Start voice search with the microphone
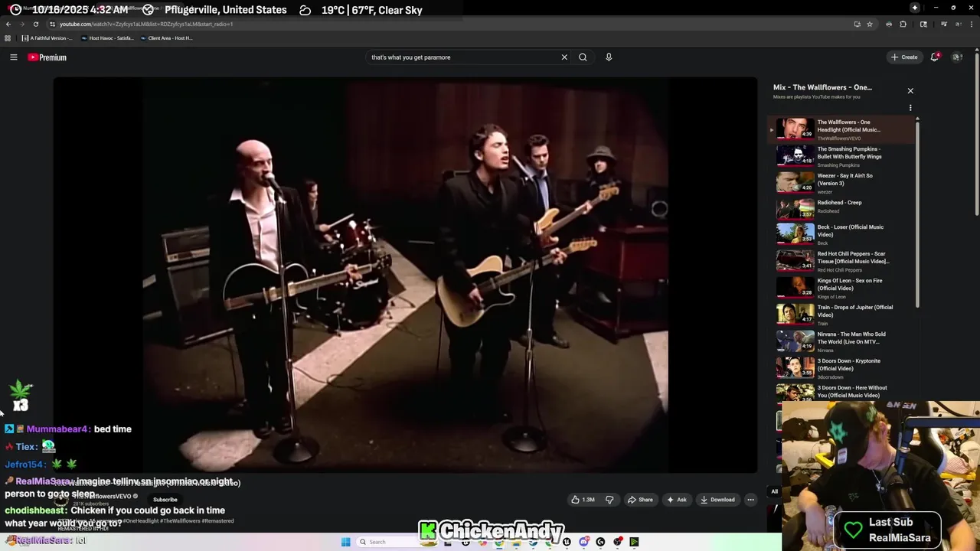This screenshot has width=980, height=551. tap(609, 57)
